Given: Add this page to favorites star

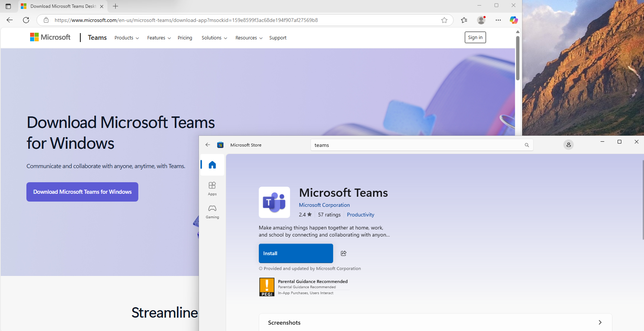Looking at the screenshot, I should tap(444, 20).
